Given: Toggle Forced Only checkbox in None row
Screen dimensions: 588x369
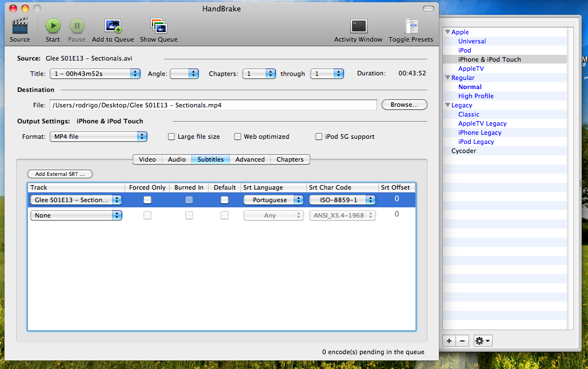Looking at the screenshot, I should tap(147, 215).
